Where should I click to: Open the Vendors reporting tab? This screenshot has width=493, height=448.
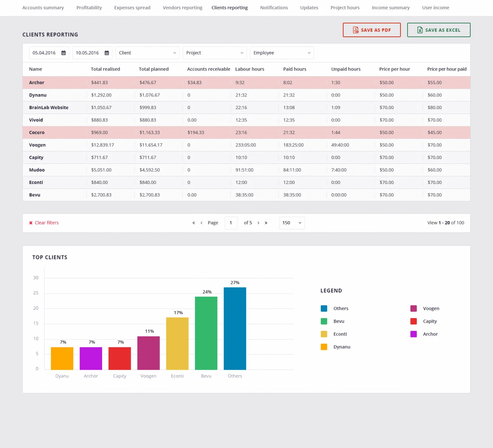(183, 8)
